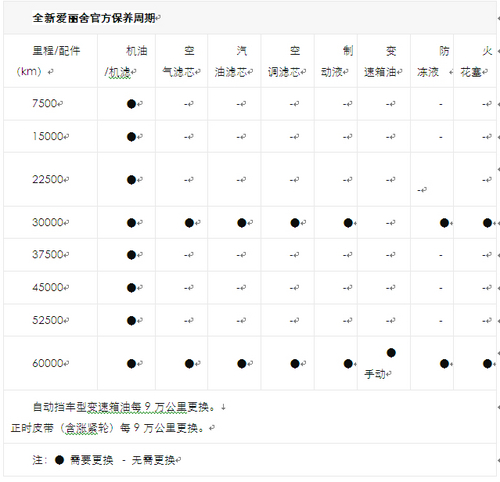Click the 机油 dot in 22500 row
Viewport: 500px width, 482px height.
click(131, 180)
